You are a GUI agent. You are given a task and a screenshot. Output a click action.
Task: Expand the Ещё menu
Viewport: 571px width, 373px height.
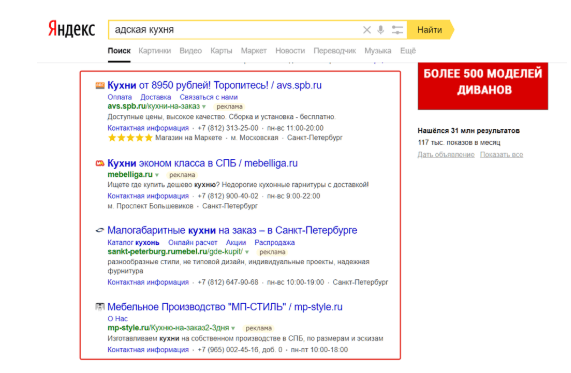click(408, 51)
